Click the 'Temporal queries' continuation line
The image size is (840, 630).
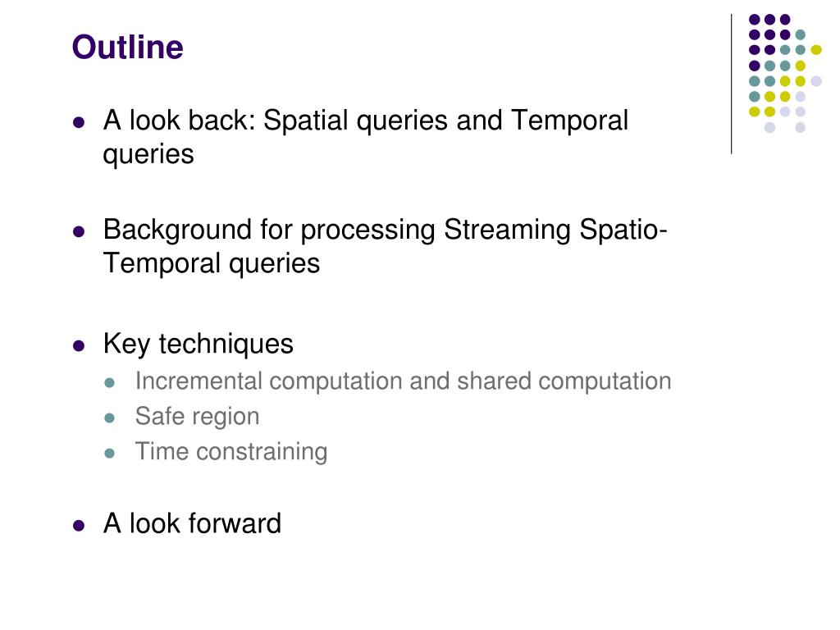tap(212, 263)
